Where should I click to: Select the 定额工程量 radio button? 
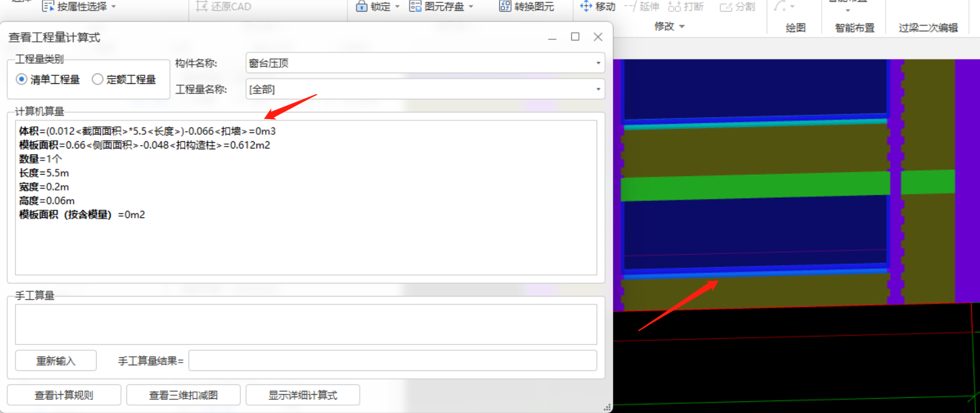click(97, 79)
